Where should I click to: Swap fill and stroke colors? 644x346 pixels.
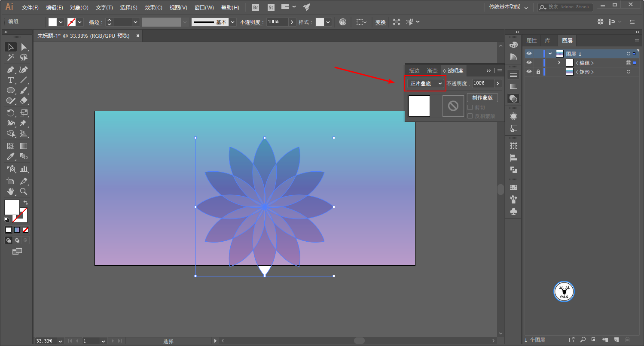(26, 203)
